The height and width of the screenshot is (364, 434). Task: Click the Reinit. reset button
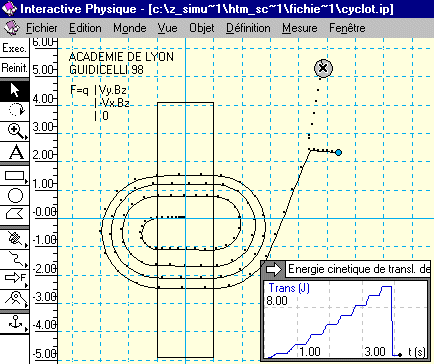14,68
